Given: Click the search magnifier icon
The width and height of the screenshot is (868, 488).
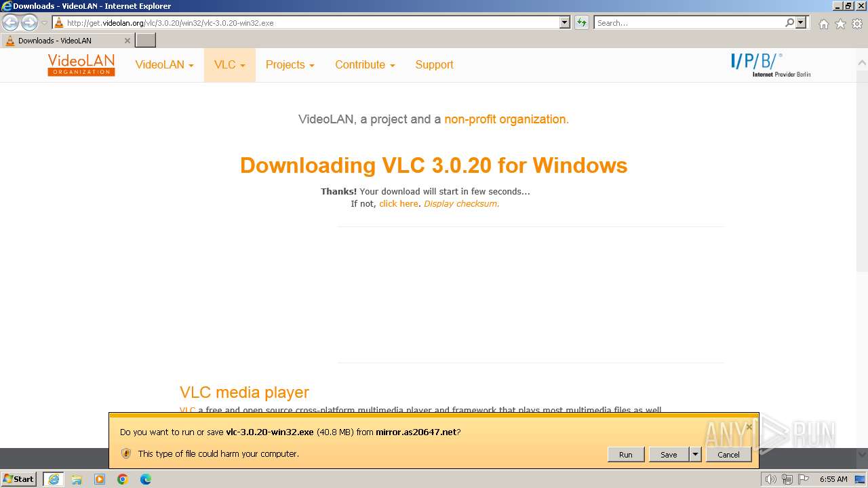Looking at the screenshot, I should pos(789,22).
